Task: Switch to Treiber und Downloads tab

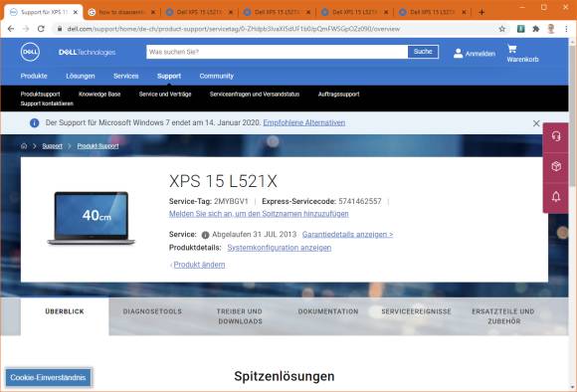Action: click(240, 316)
